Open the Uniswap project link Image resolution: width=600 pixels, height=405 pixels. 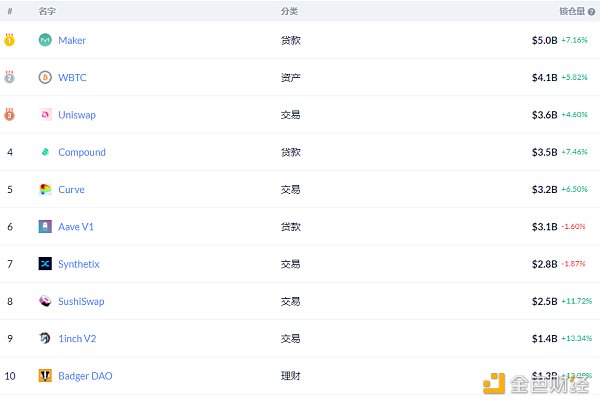[77, 115]
